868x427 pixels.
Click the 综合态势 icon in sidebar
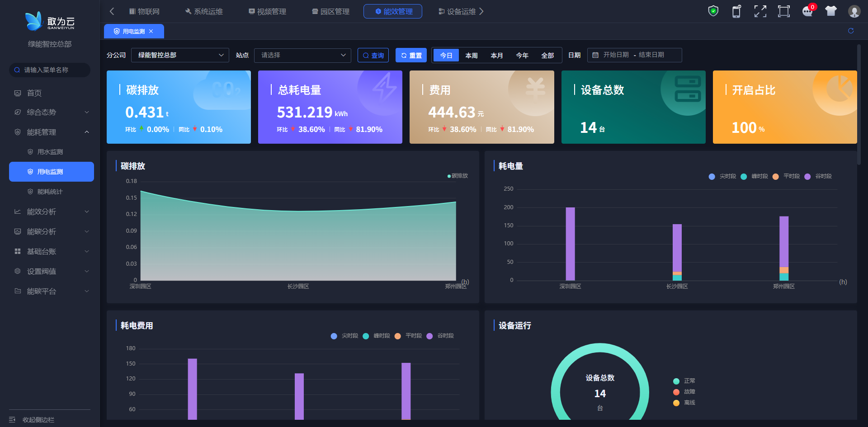[x=18, y=112]
